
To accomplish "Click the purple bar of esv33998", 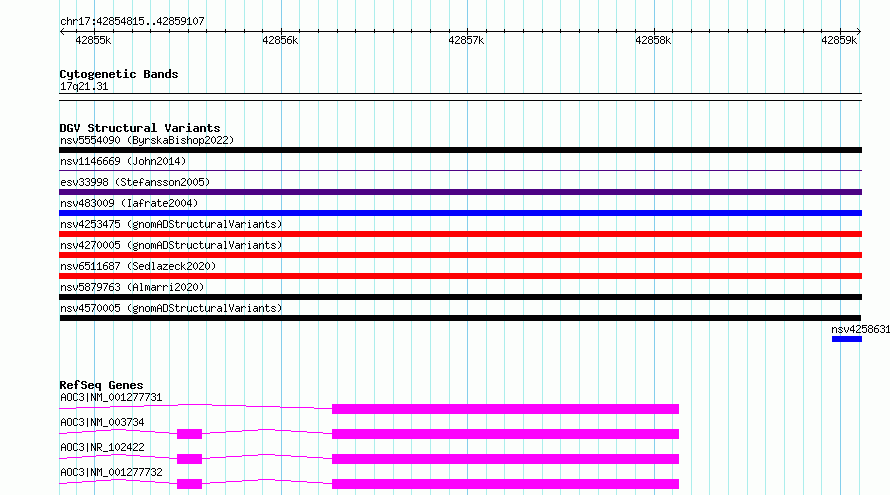I will tap(460, 192).
